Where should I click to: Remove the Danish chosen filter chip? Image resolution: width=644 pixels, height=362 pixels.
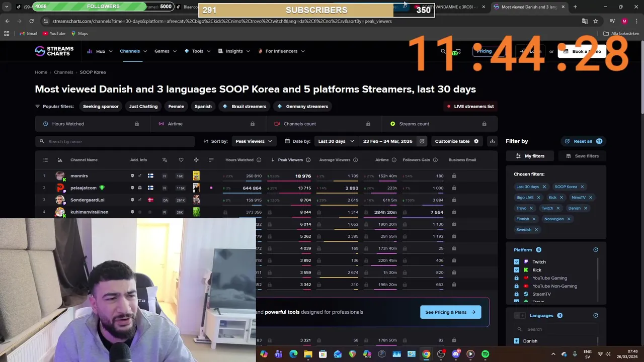click(585, 208)
